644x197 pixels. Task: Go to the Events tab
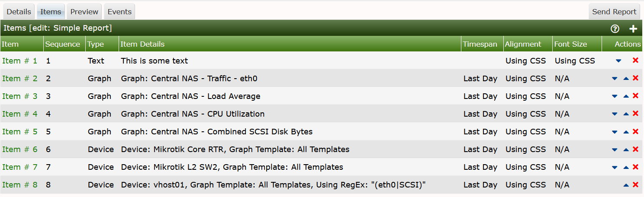click(119, 12)
